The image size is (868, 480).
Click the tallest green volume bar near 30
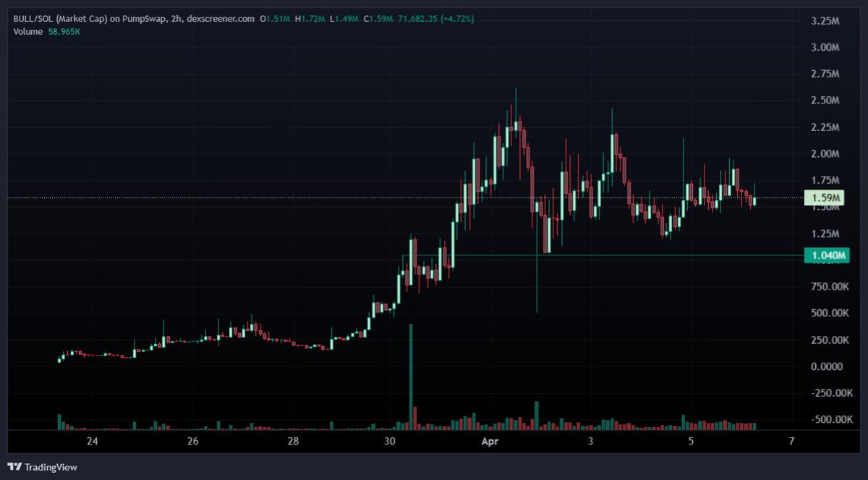tap(411, 377)
